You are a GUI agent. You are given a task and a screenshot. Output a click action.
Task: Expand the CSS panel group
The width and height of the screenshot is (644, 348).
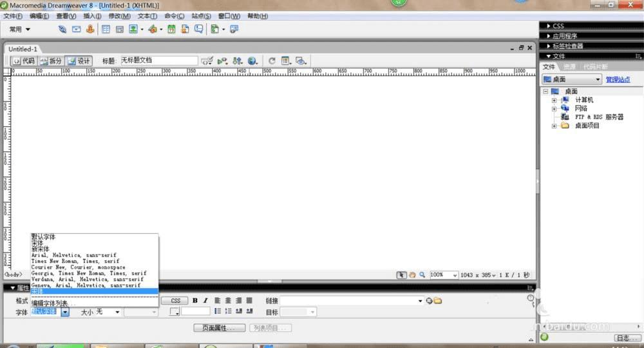click(549, 26)
